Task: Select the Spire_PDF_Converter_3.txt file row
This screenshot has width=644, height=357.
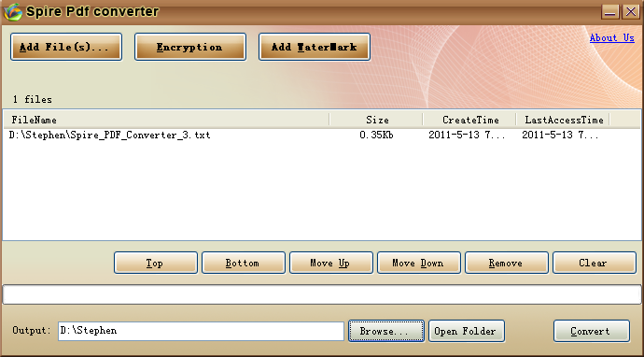Action: point(322,135)
